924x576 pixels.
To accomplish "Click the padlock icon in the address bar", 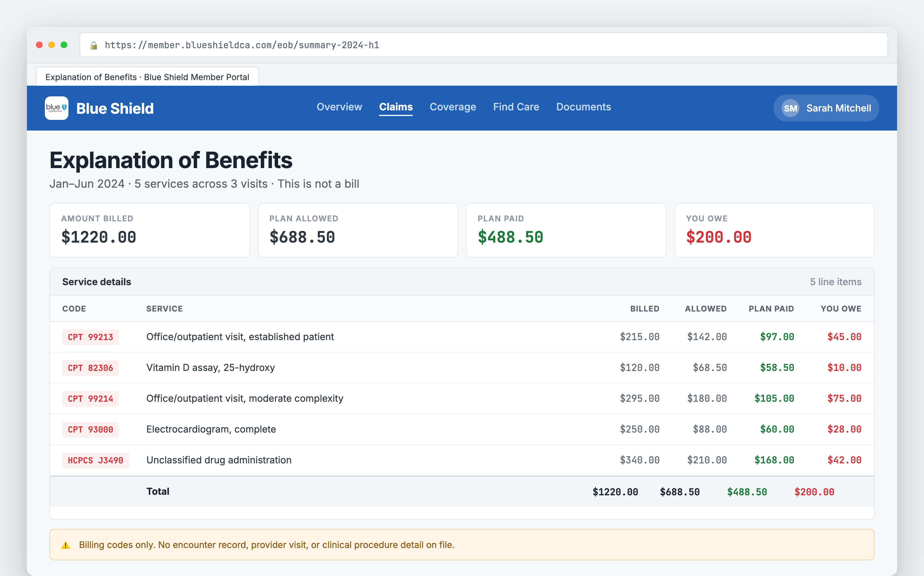I will (94, 45).
